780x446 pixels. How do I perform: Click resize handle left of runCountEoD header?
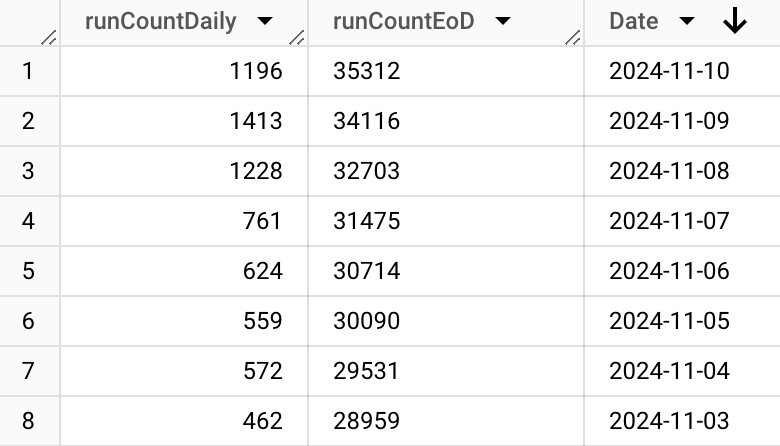coord(297,38)
